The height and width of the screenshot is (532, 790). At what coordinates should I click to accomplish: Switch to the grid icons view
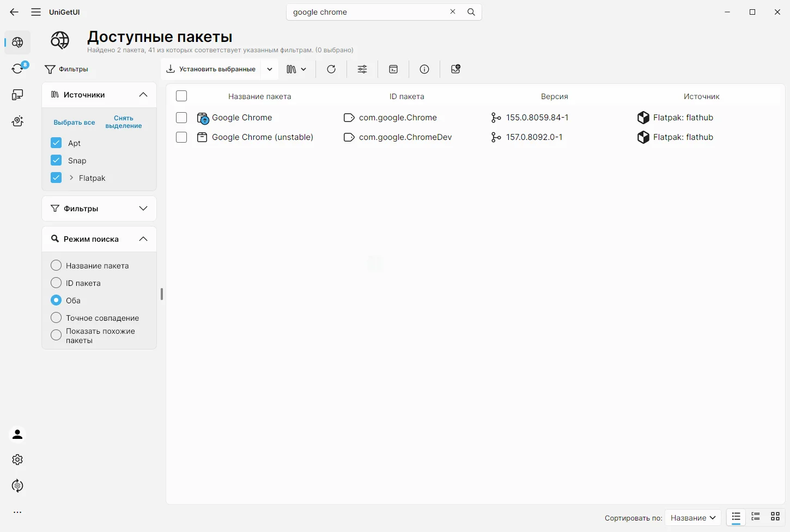pos(775,517)
